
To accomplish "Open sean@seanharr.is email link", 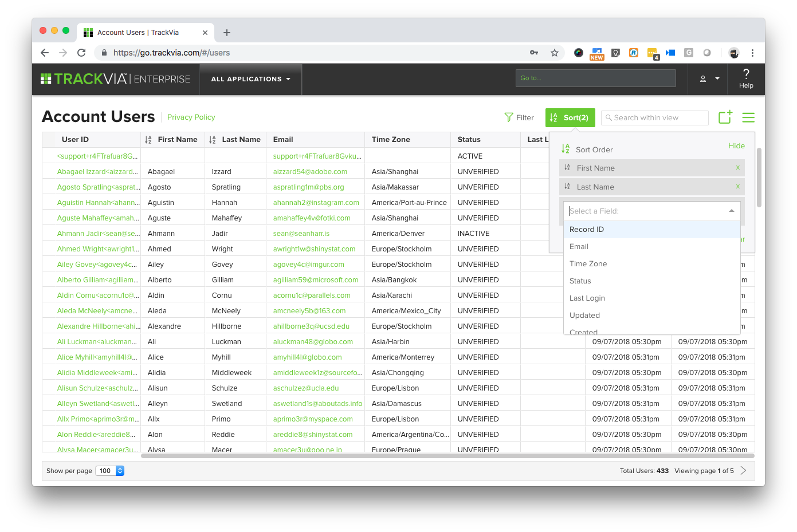I will click(301, 234).
